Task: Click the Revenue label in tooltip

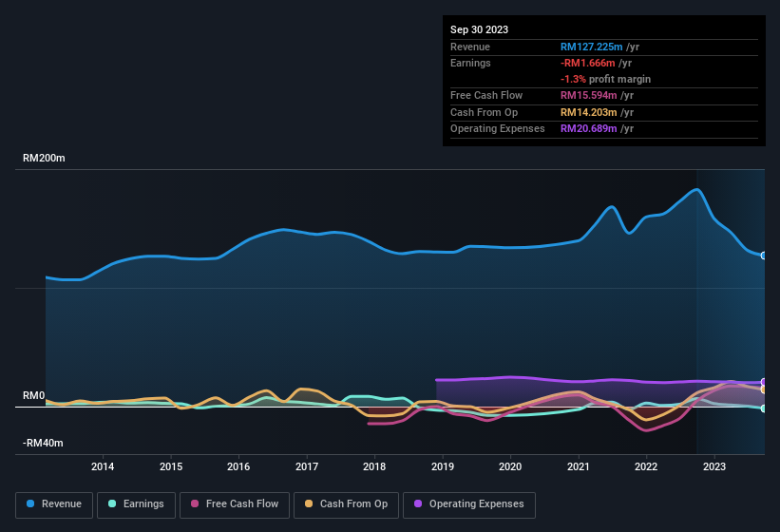Action: 470,47
